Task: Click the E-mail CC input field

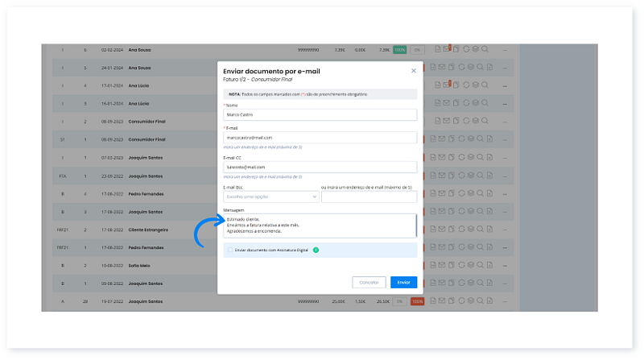Action: pos(320,167)
